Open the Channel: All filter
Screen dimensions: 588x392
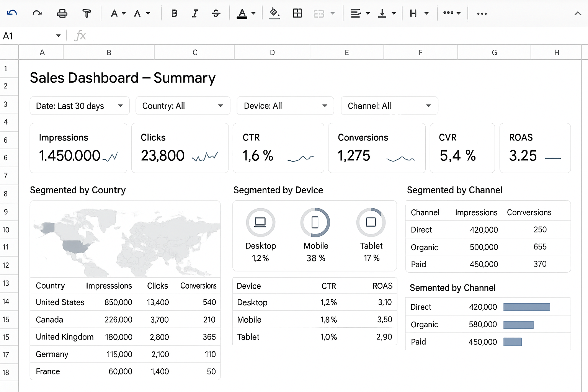tap(389, 106)
